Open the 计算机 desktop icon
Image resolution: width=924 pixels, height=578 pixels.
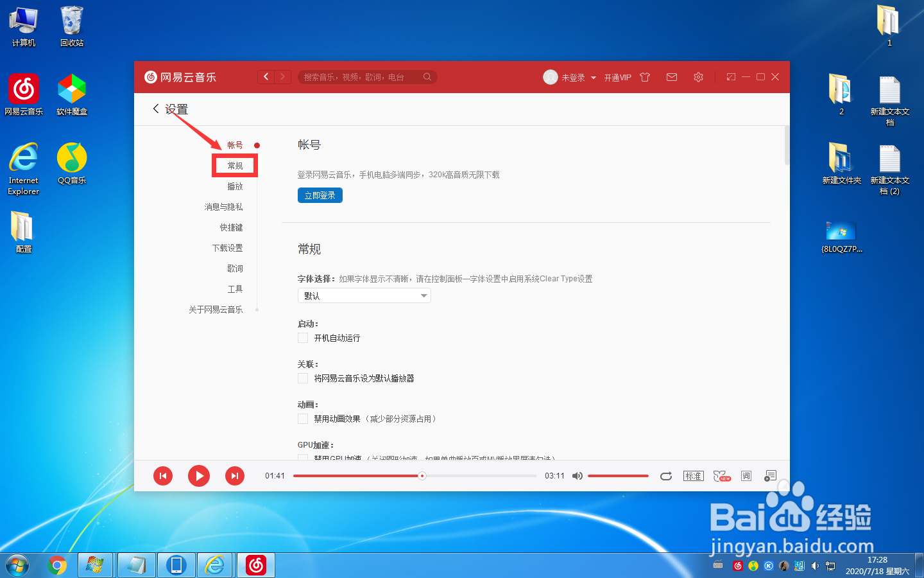click(x=24, y=26)
